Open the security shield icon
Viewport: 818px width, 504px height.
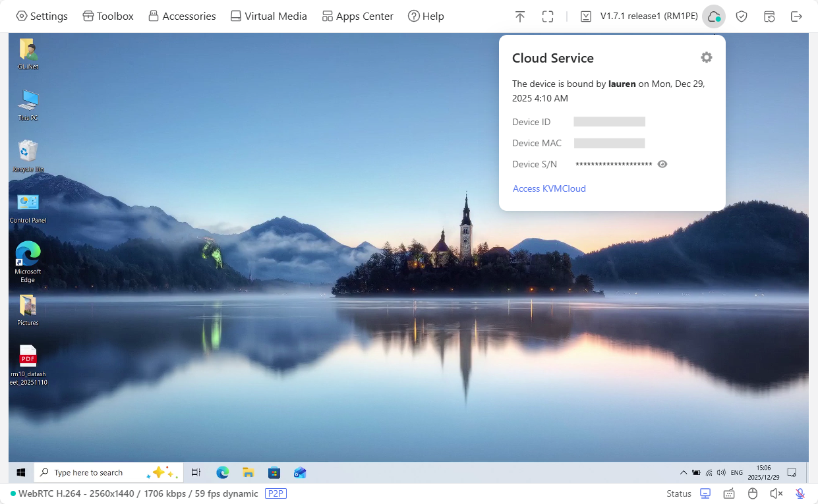(x=742, y=16)
